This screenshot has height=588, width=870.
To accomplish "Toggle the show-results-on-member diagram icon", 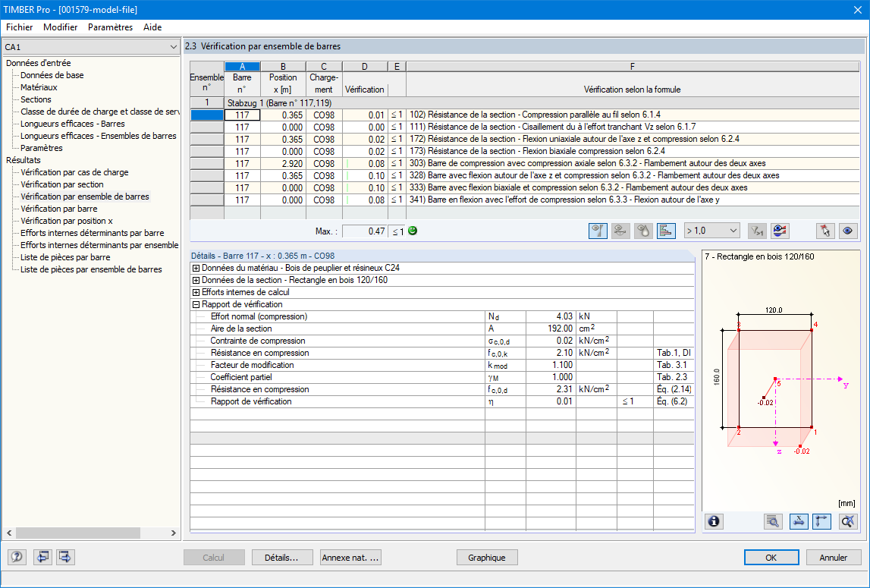I will click(x=598, y=231).
